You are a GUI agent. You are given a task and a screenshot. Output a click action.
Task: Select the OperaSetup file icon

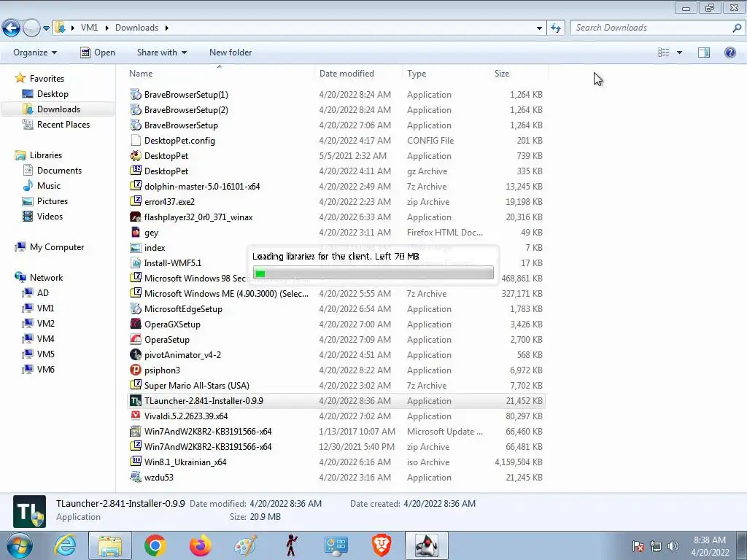[136, 340]
